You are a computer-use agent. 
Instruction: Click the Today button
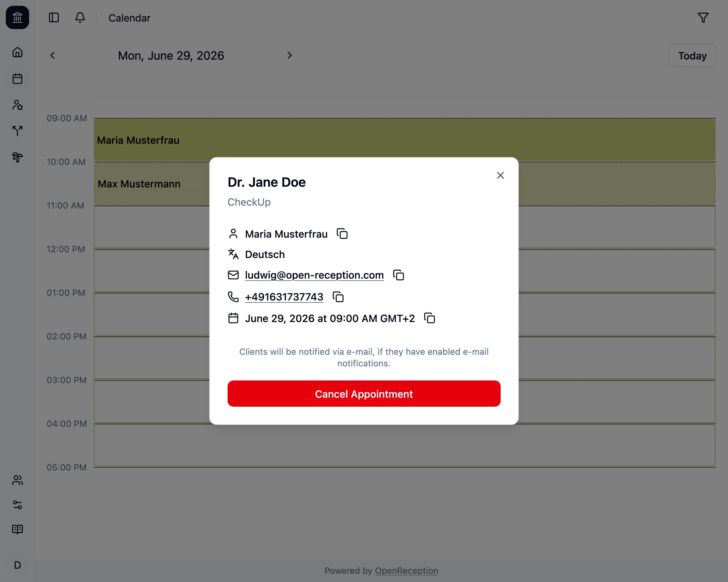[692, 56]
